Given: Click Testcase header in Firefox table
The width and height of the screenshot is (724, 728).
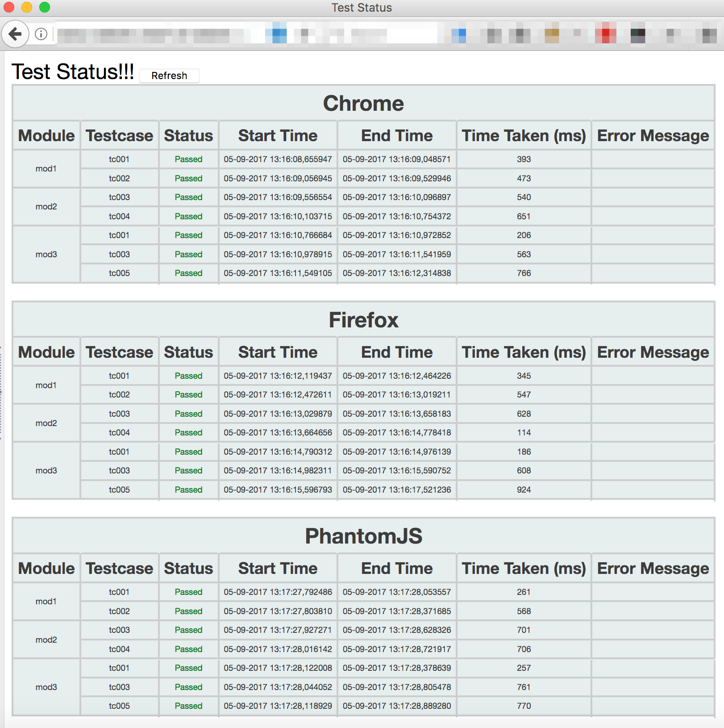Looking at the screenshot, I should tap(120, 352).
